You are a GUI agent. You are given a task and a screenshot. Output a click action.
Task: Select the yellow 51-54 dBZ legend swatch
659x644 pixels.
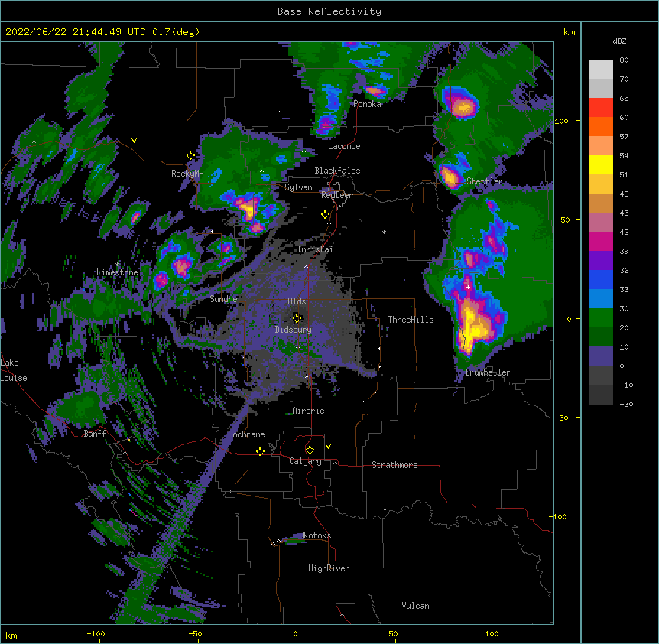tap(601, 165)
